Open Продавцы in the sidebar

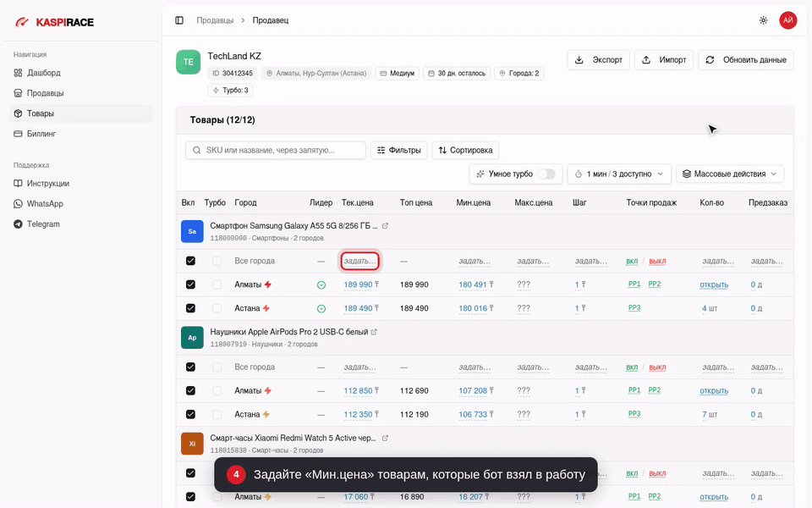click(81, 93)
